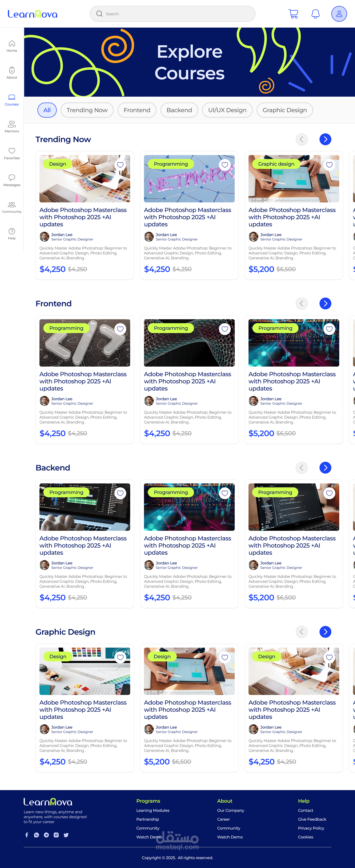Open the Partnership footer link
This screenshot has height=868, width=355.
[147, 819]
